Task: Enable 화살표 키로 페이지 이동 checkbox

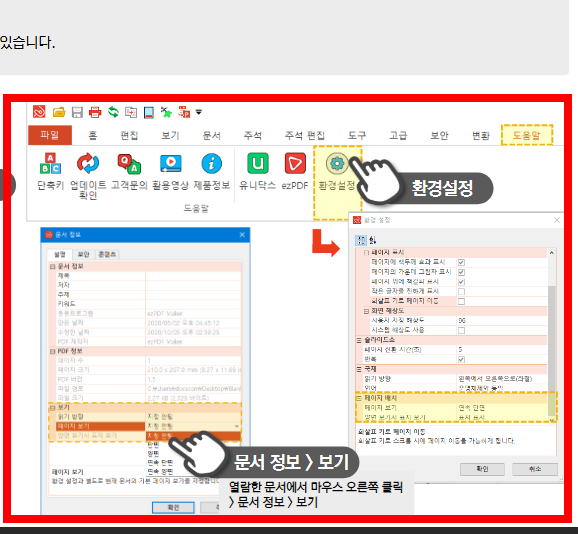Action: pos(461,301)
